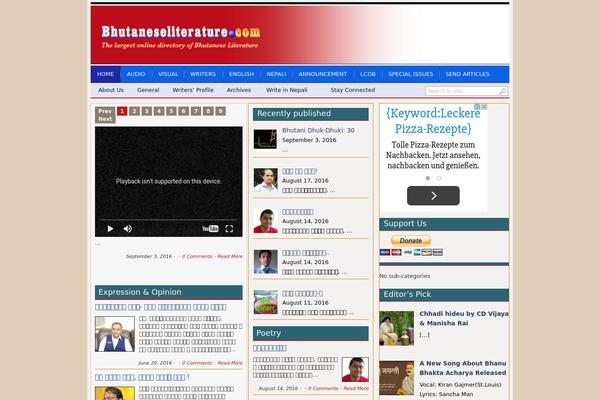Open the August 17, 2016 article title

point(300,171)
